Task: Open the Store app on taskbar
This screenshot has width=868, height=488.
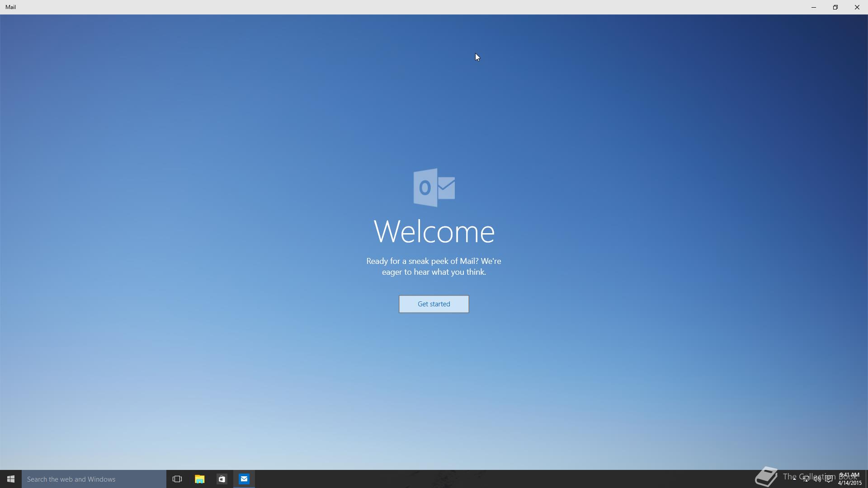Action: tap(222, 479)
